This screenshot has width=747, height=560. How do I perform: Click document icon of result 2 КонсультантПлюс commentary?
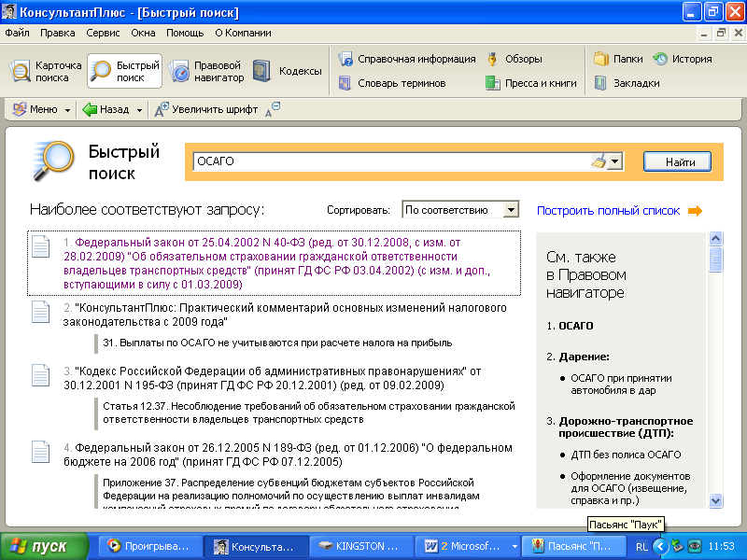click(x=41, y=312)
